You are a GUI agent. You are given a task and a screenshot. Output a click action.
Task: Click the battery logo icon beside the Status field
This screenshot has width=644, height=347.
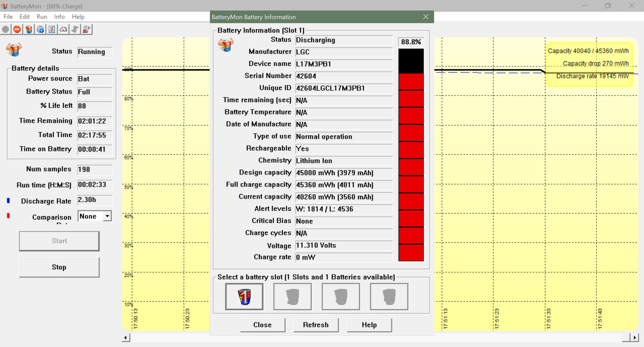[14, 49]
